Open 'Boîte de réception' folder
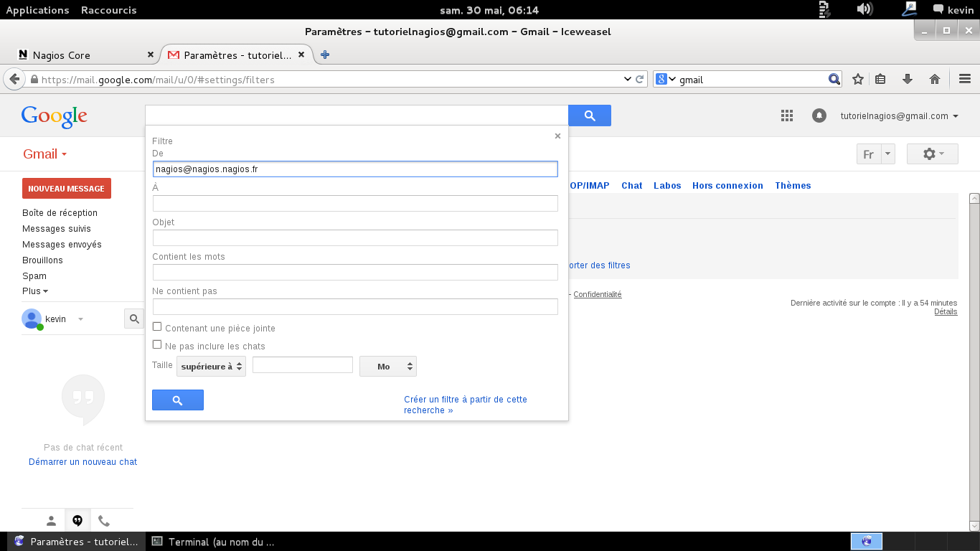Viewport: 980px width, 551px height. click(x=60, y=212)
